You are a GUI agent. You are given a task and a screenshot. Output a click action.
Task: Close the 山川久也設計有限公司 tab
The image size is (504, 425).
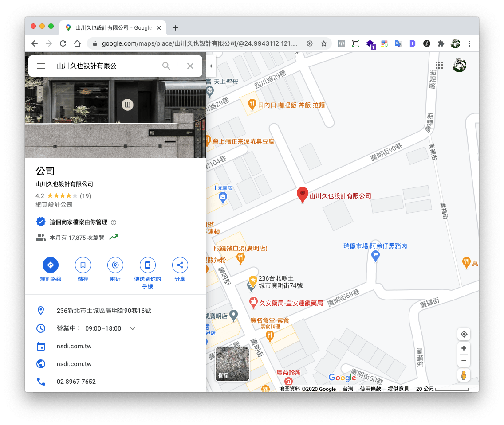(x=159, y=28)
